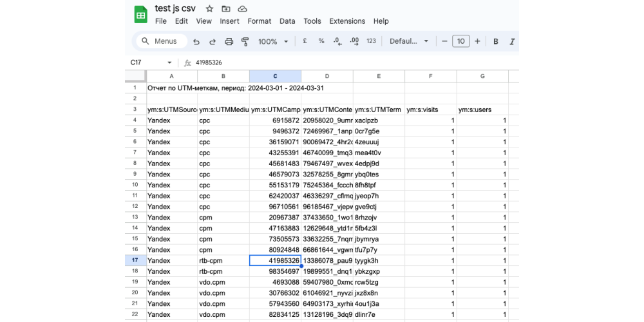The width and height of the screenshot is (644, 322).
Task: Click the Yandex cell in row 4
Action: 172,120
